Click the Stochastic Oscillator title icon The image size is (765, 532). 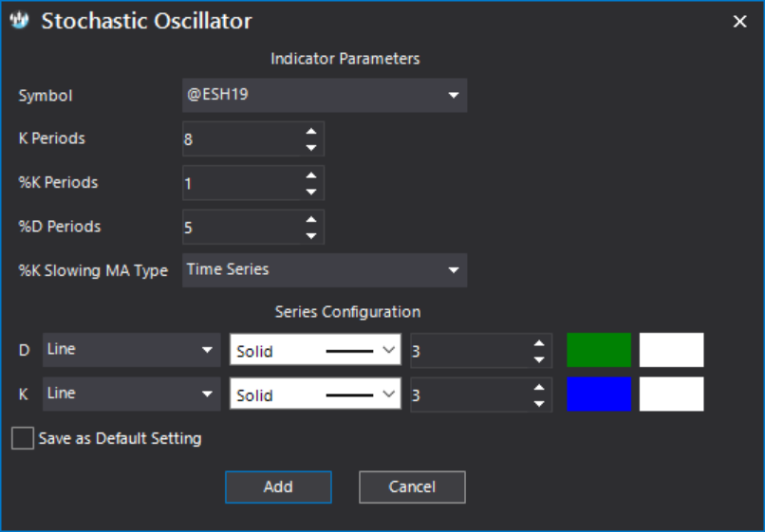pyautogui.click(x=20, y=21)
